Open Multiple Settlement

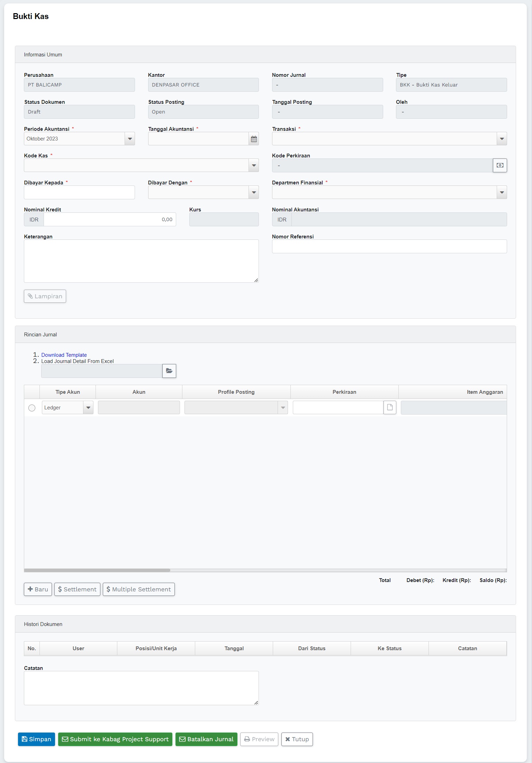[138, 589]
